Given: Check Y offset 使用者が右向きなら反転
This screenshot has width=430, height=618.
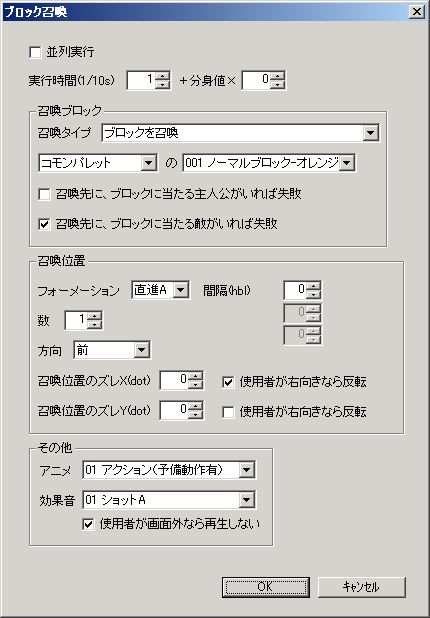Looking at the screenshot, I should pos(229,412).
